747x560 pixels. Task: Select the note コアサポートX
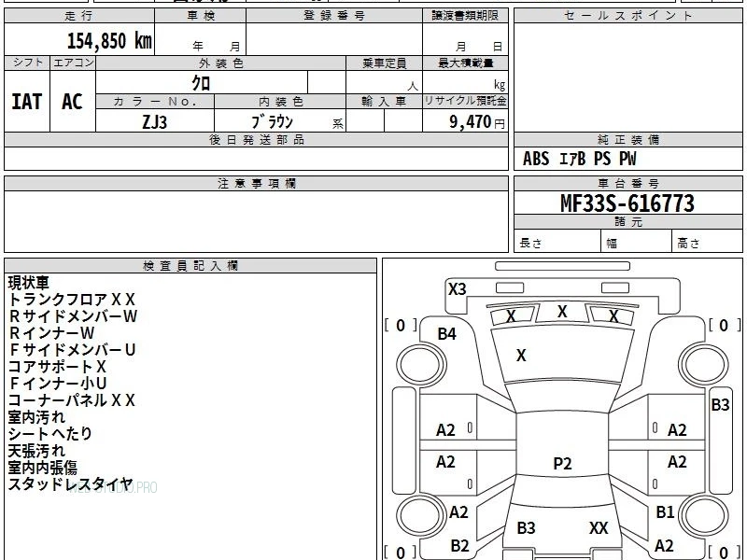[57, 367]
